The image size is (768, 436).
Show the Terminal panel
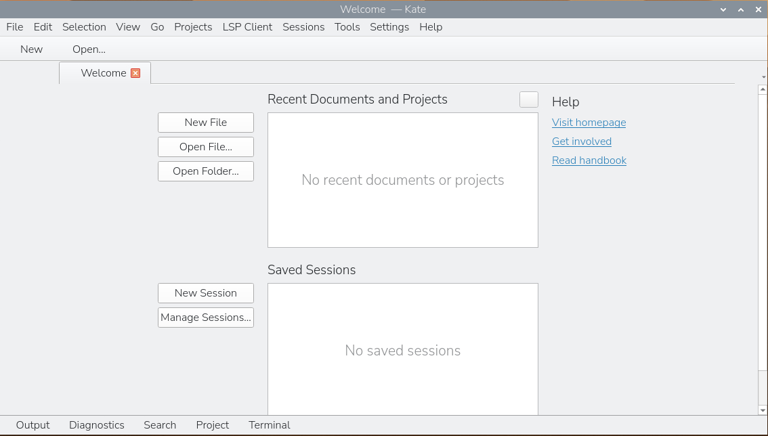click(269, 425)
